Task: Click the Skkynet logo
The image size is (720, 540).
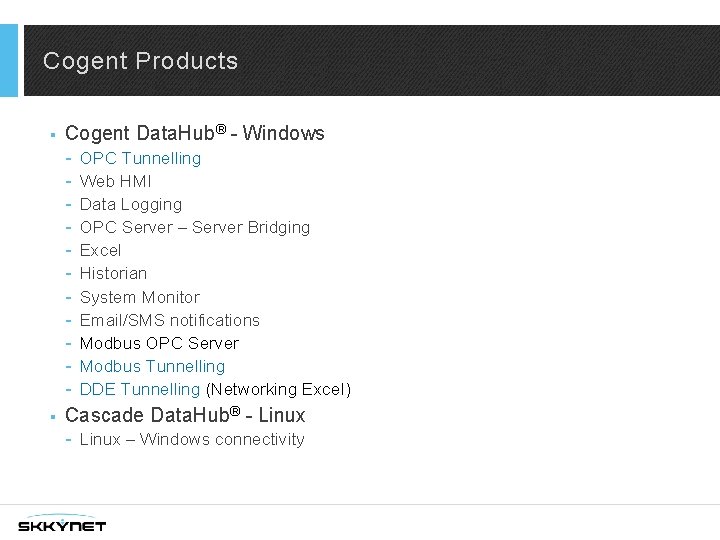Action: [61, 524]
